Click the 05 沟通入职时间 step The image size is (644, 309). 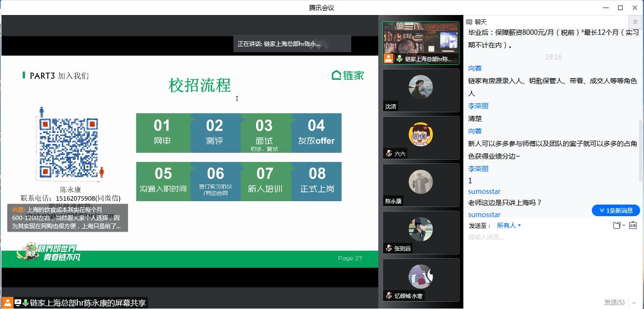tap(163, 181)
